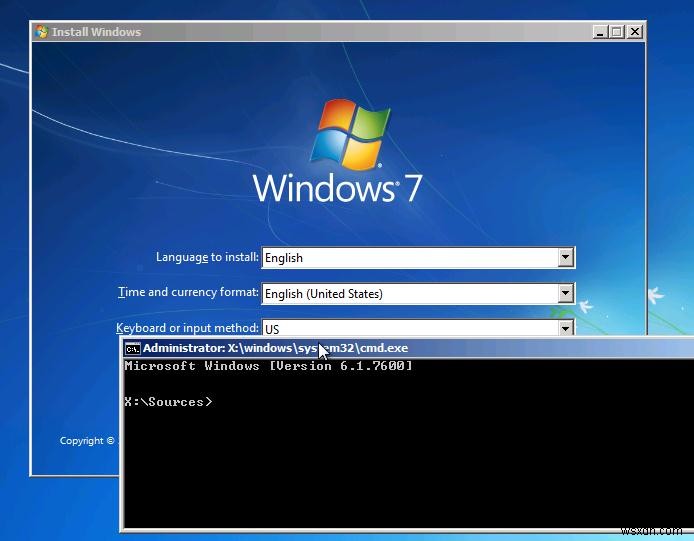
Task: Minimize the Install Windows window
Action: click(600, 32)
